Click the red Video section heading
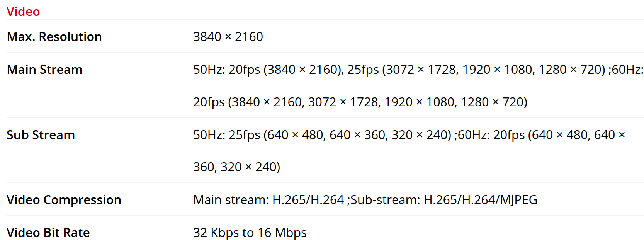The image size is (644, 240). [x=23, y=12]
